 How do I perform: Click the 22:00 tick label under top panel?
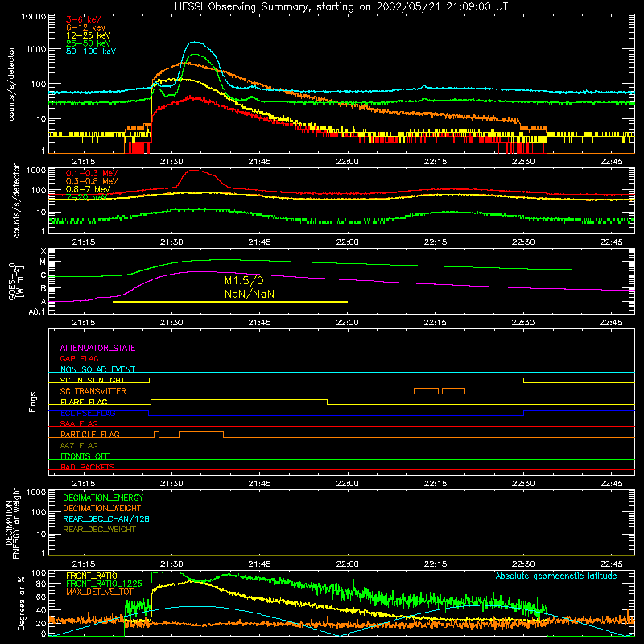[348, 162]
